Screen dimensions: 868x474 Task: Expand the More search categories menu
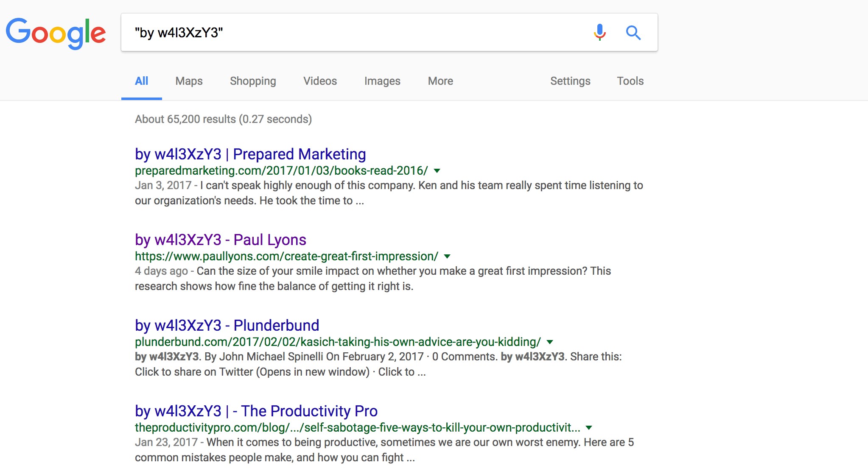(440, 81)
